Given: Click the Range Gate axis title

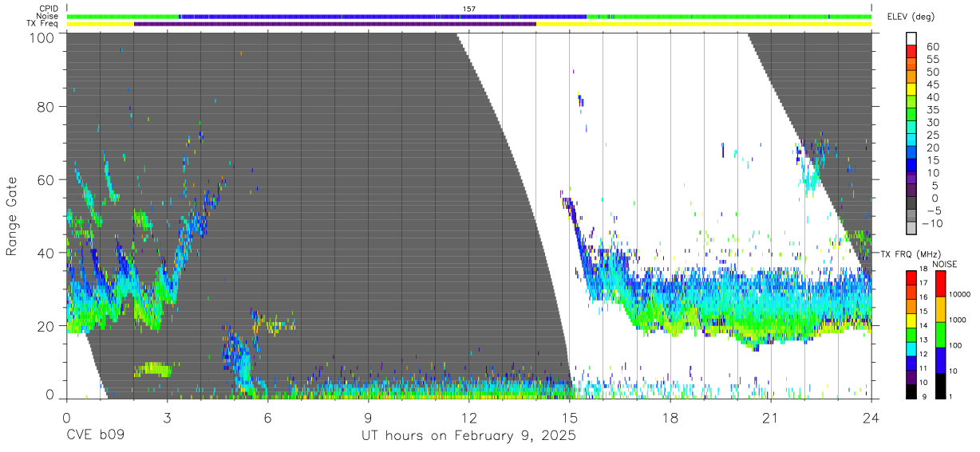Looking at the screenshot, I should pyautogui.click(x=12, y=217).
